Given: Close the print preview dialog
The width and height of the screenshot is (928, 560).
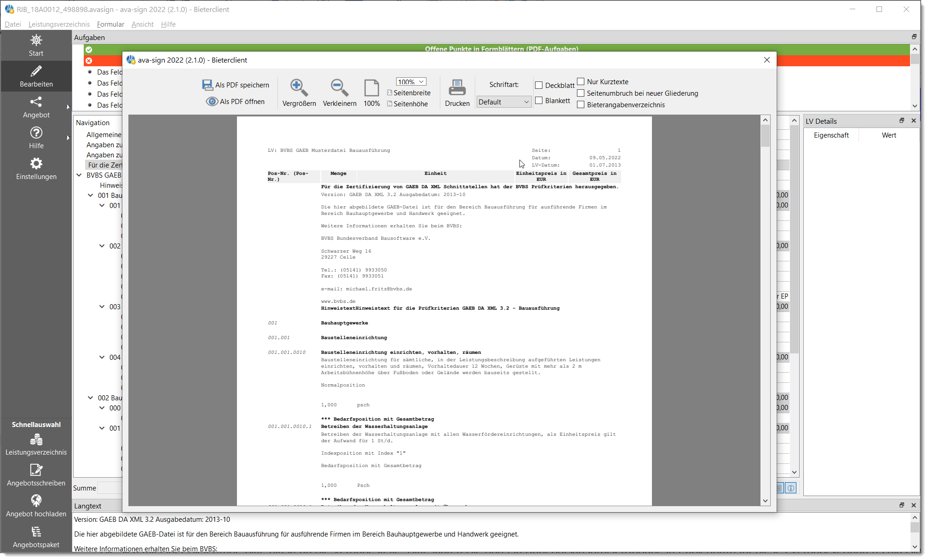Looking at the screenshot, I should click(767, 60).
